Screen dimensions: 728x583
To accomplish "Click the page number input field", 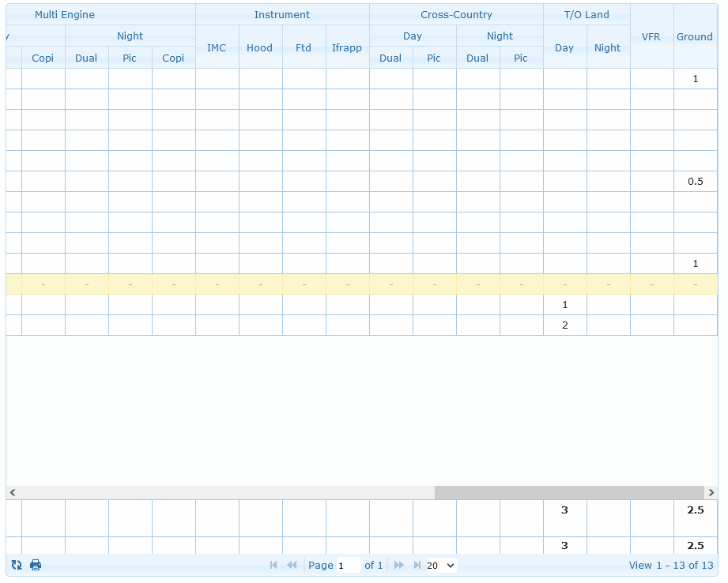I will [x=348, y=565].
